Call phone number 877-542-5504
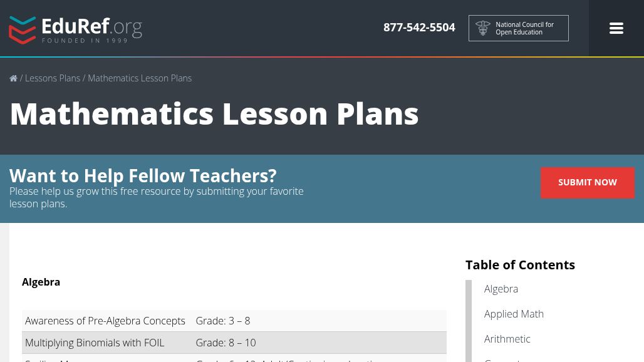Screen dimensions: 644x362 pyautogui.click(x=419, y=28)
